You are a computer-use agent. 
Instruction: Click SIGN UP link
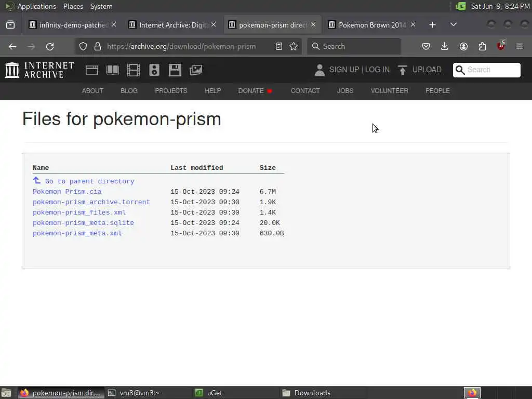click(x=344, y=70)
